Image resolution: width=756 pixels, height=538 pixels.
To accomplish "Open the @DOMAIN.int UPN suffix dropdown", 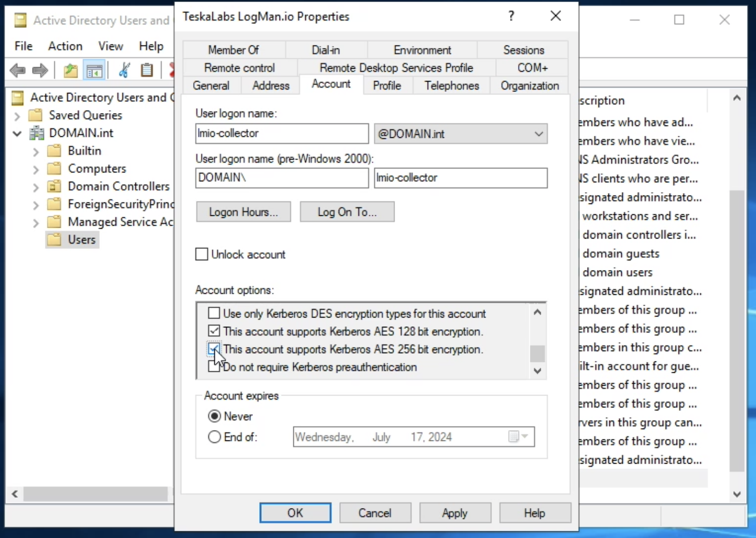I will [x=539, y=134].
